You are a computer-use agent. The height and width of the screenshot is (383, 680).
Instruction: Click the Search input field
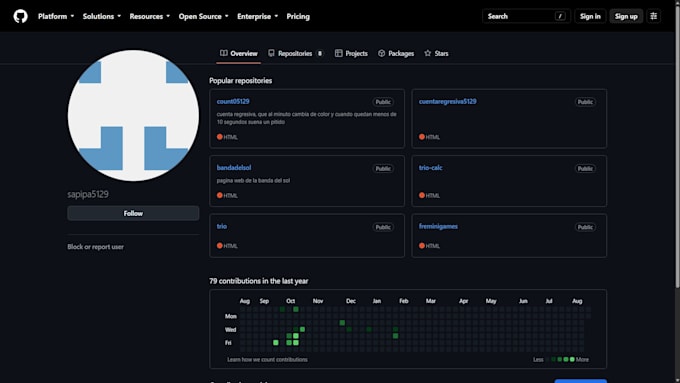pyautogui.click(x=526, y=16)
